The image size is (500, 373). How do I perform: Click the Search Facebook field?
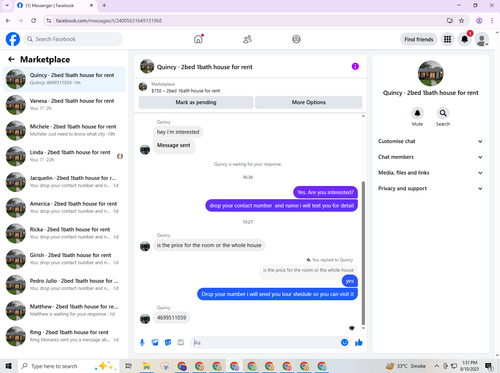point(73,39)
